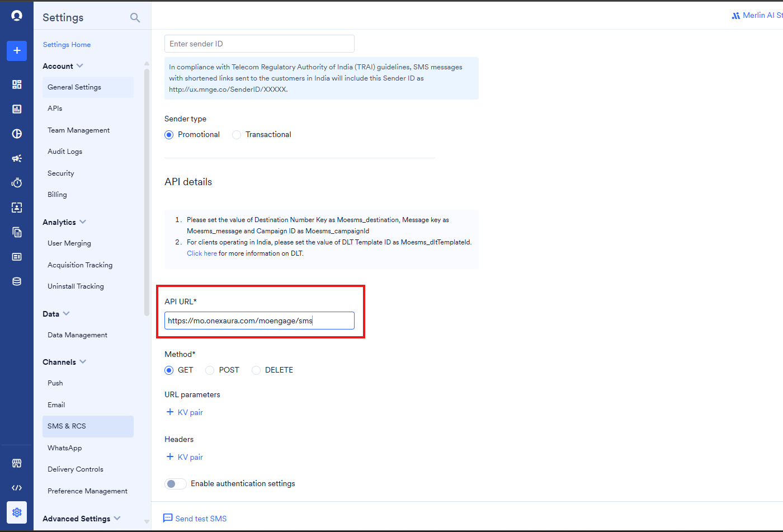Follow the 'Click here' DLT information link

pos(202,253)
